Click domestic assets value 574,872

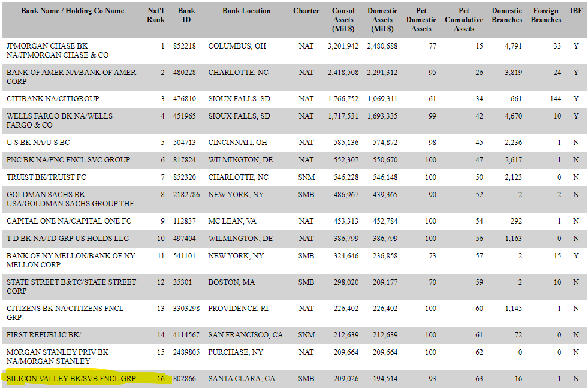tap(385, 143)
